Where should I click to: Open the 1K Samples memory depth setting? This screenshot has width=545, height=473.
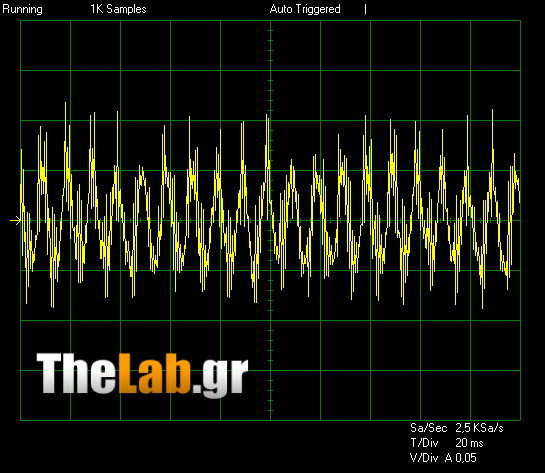[119, 9]
